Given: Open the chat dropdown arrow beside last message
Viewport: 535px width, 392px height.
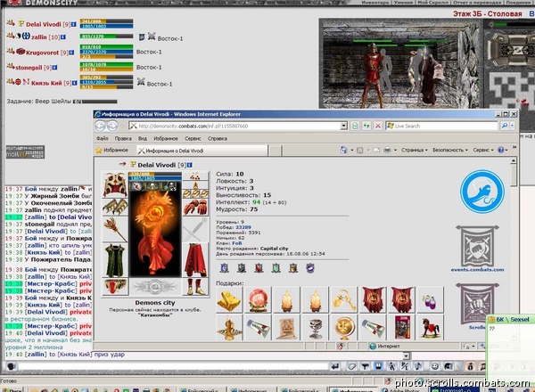Looking at the screenshot, I should coord(406,355).
